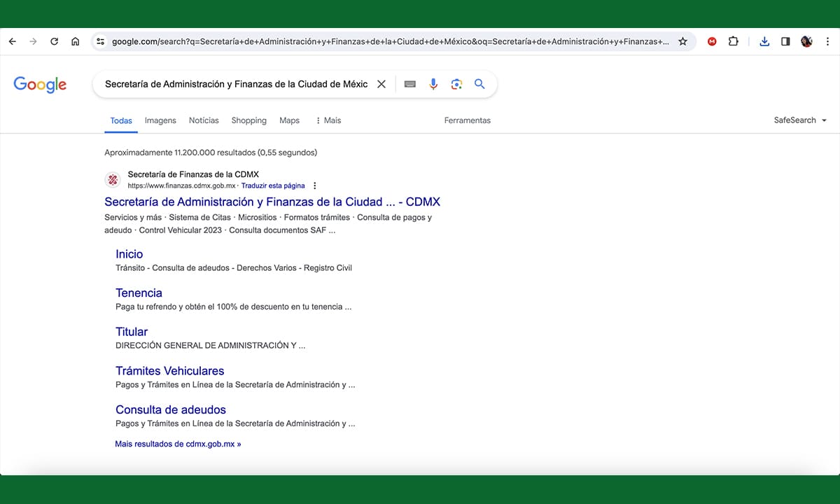Toggle the browser side panel icon
This screenshot has width=840, height=504.
point(785,41)
